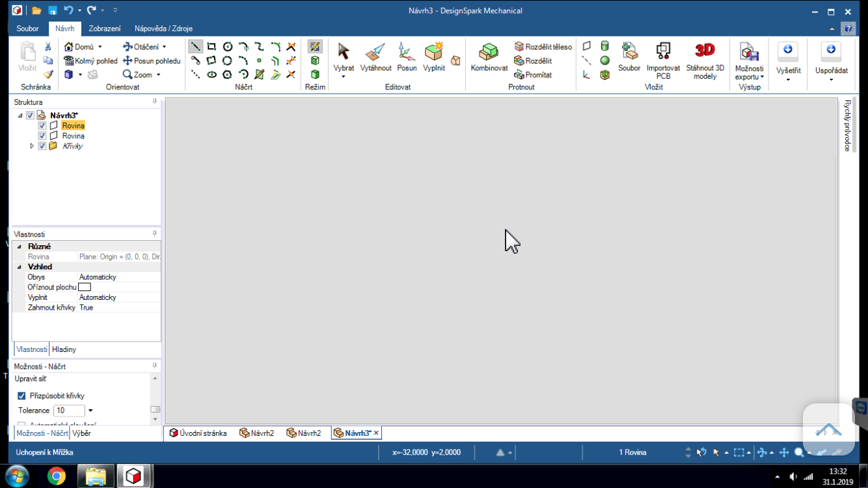Click the Kombinovat tool icon
This screenshot has width=868, height=488.
tap(489, 57)
